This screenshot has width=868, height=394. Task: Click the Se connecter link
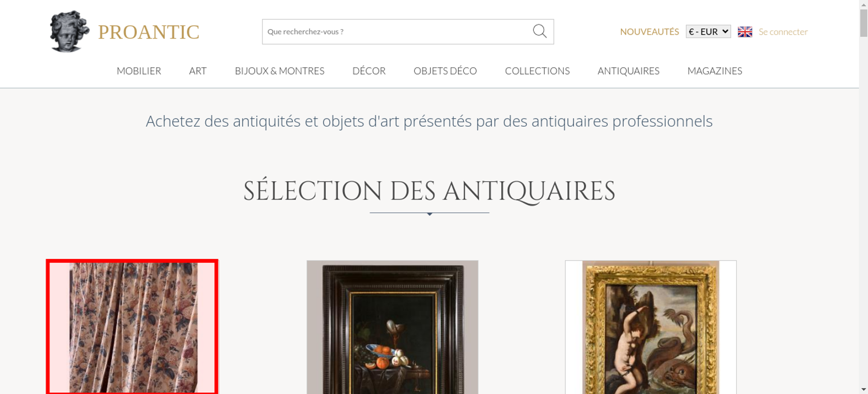(x=783, y=32)
